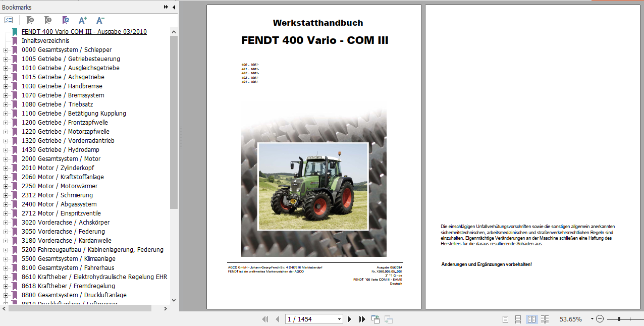This screenshot has height=326, width=644.
Task: Switch to continuous facing page view
Action: (x=545, y=319)
